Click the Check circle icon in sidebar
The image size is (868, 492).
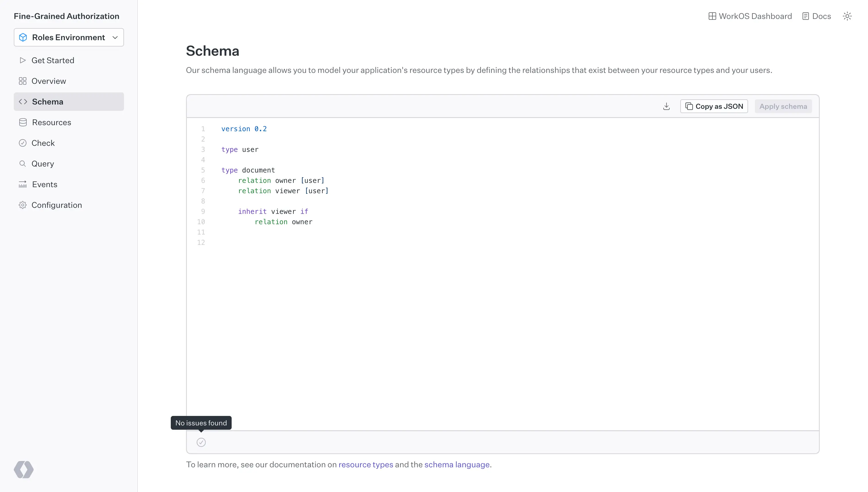click(23, 143)
